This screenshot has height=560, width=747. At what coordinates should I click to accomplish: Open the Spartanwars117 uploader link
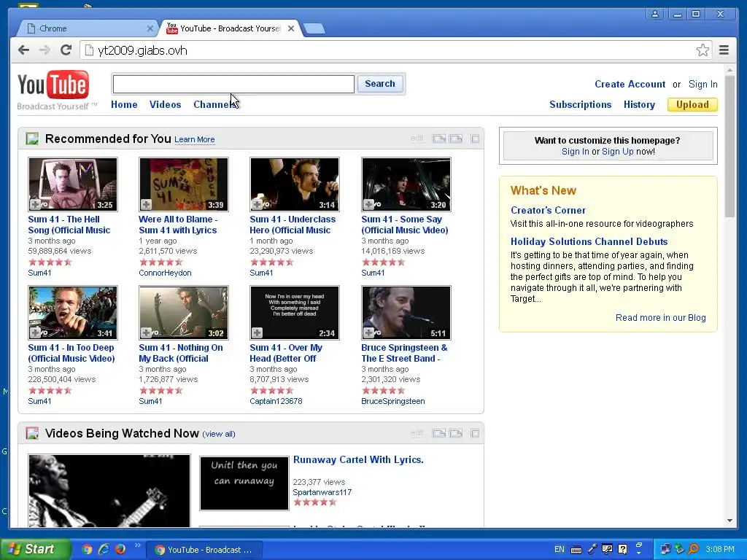pos(322,492)
